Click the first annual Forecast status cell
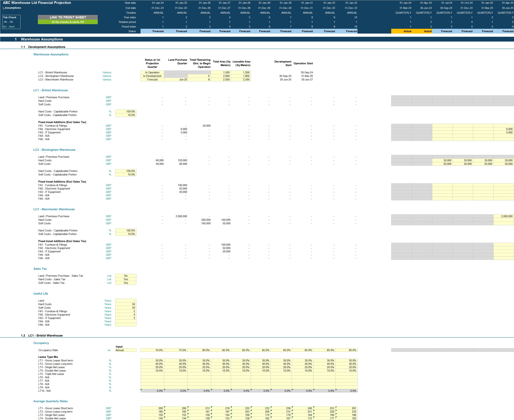 point(152,31)
